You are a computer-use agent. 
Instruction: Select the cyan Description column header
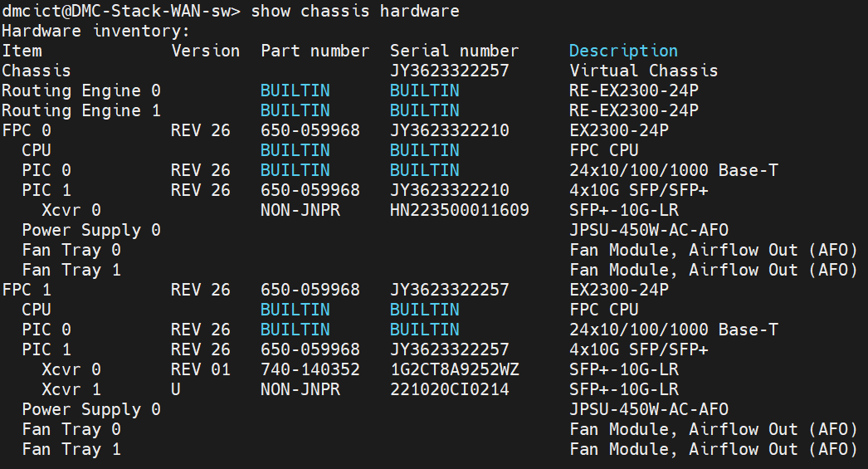pyautogui.click(x=623, y=51)
